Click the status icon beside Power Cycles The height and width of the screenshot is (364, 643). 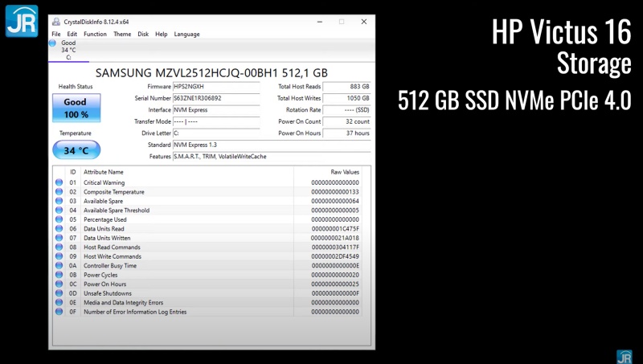(x=59, y=275)
